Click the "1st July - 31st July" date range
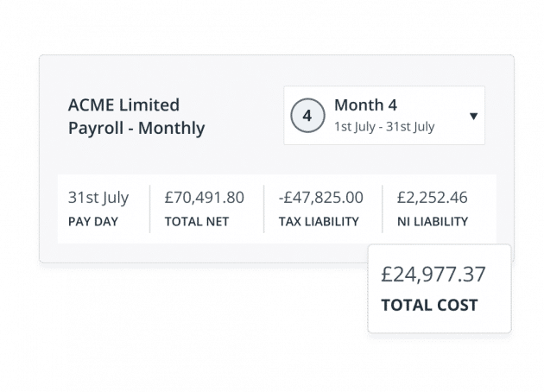Image resolution: width=544 pixels, height=392 pixels. click(x=384, y=127)
